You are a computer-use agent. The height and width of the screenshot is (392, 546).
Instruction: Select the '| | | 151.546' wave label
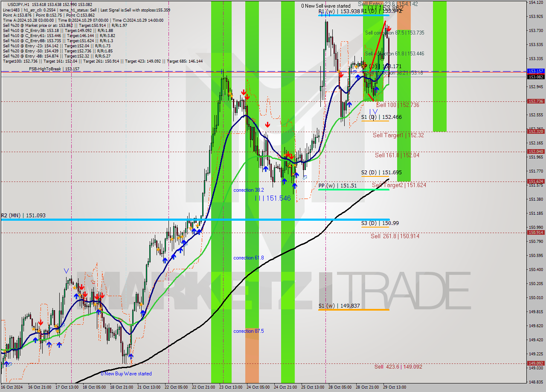pyautogui.click(x=273, y=198)
